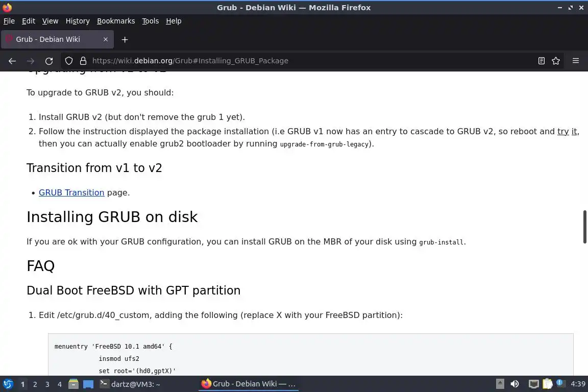This screenshot has height=392, width=588.
Task: Click the 'Install GRUB v2' list item
Action: [142, 117]
